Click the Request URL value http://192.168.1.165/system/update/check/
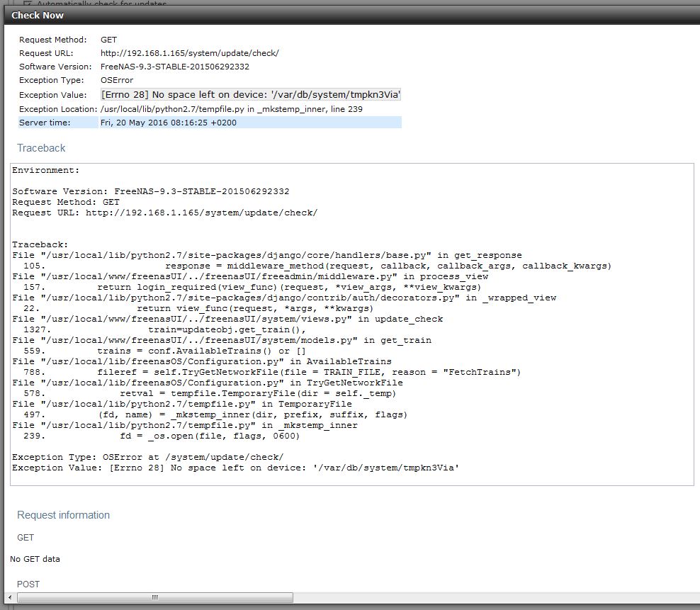The height and width of the screenshot is (610, 700). (190, 53)
